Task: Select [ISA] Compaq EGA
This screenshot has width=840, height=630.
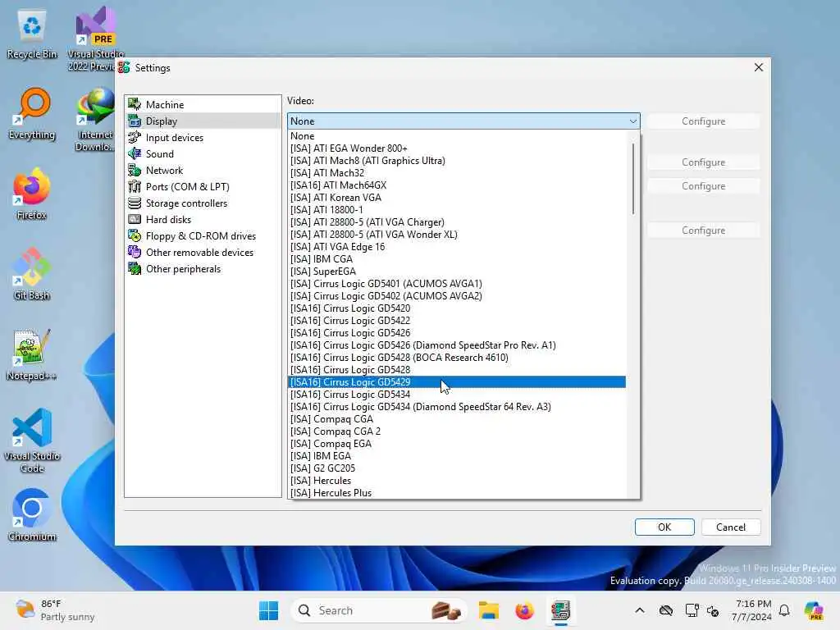Action: tap(457, 444)
